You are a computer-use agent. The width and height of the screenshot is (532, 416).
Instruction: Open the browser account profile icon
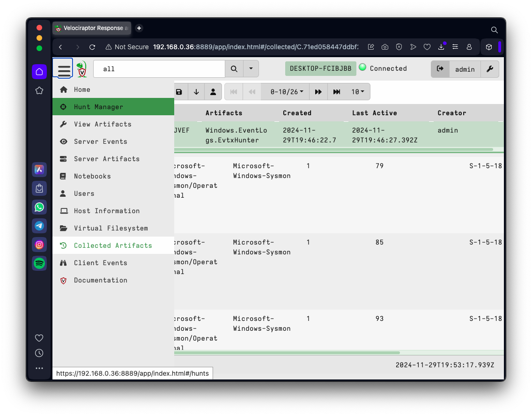tap(469, 47)
